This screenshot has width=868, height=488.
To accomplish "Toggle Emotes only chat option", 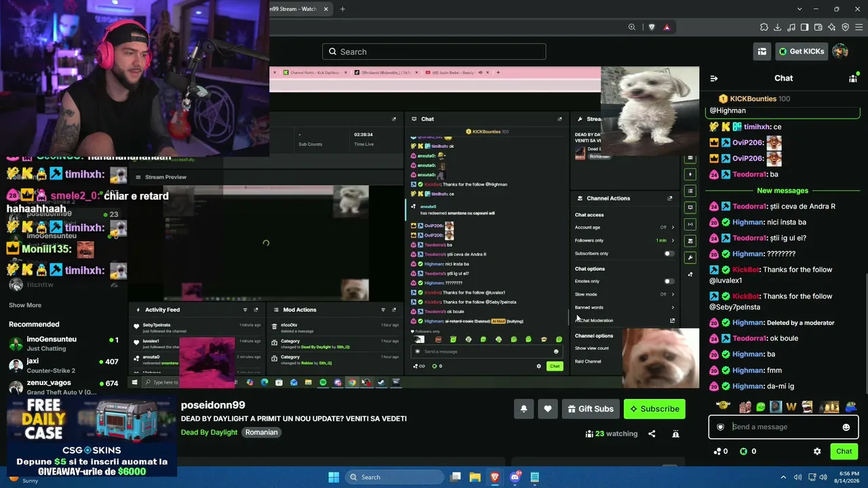I will pos(669,281).
